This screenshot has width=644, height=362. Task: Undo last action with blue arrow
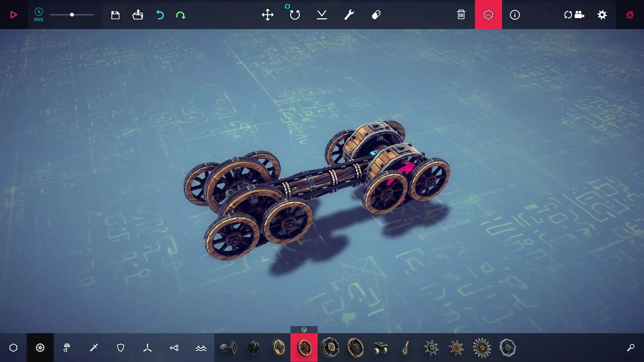(160, 15)
